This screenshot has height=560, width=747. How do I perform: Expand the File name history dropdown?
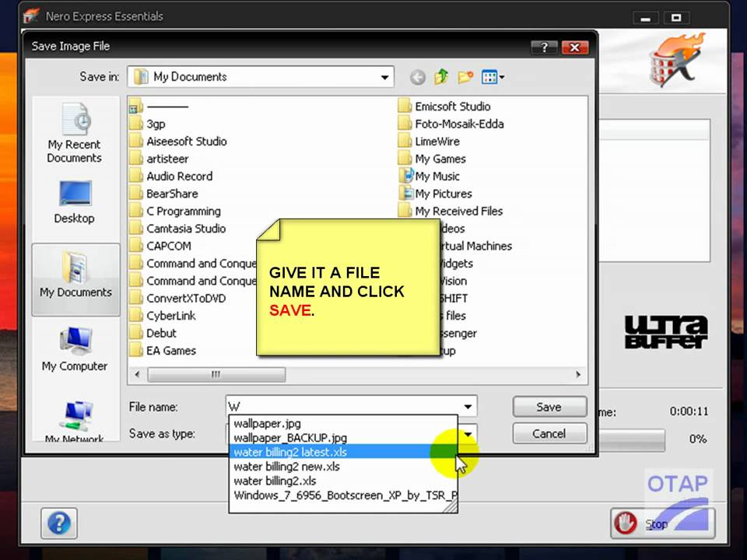click(468, 406)
